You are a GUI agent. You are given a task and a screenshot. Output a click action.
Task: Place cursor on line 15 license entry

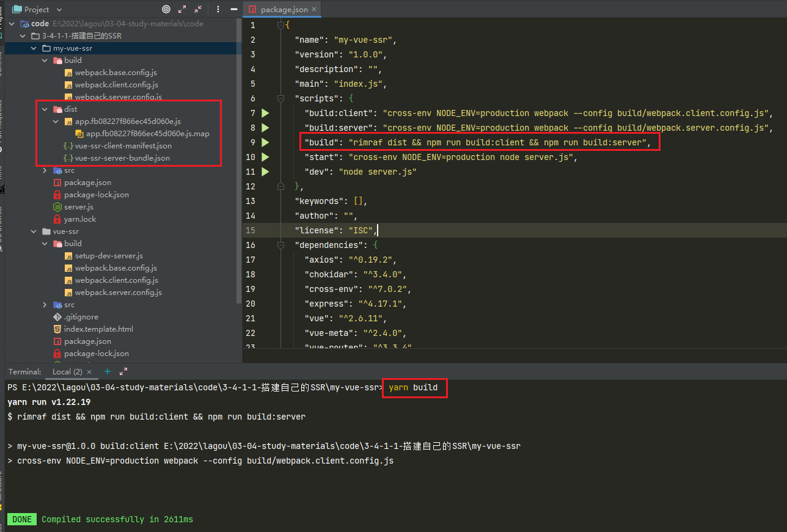pos(337,230)
